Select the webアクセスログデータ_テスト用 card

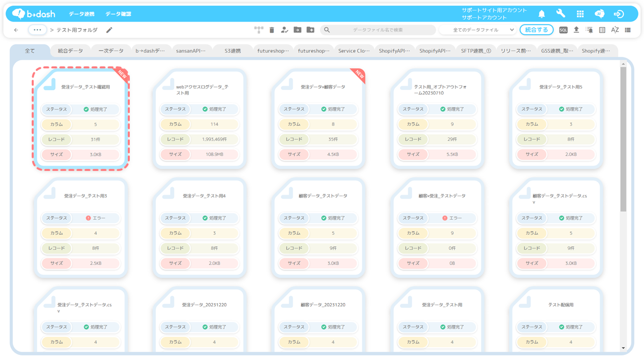click(199, 118)
